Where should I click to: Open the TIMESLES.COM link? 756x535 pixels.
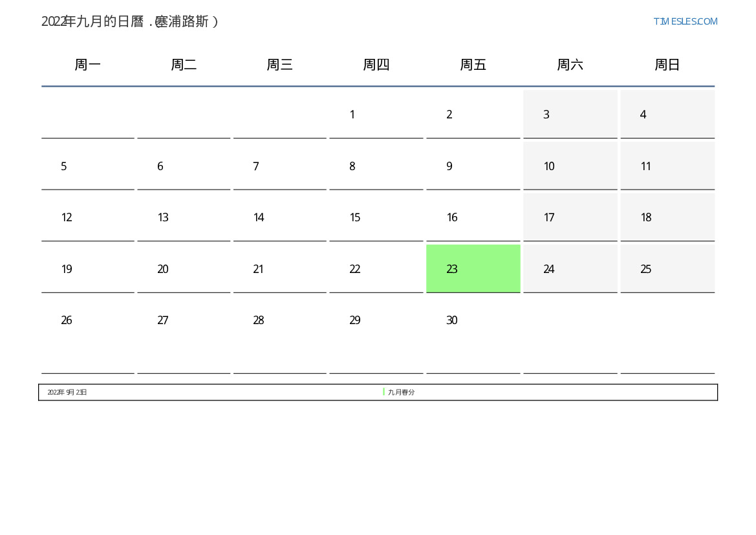click(x=685, y=21)
